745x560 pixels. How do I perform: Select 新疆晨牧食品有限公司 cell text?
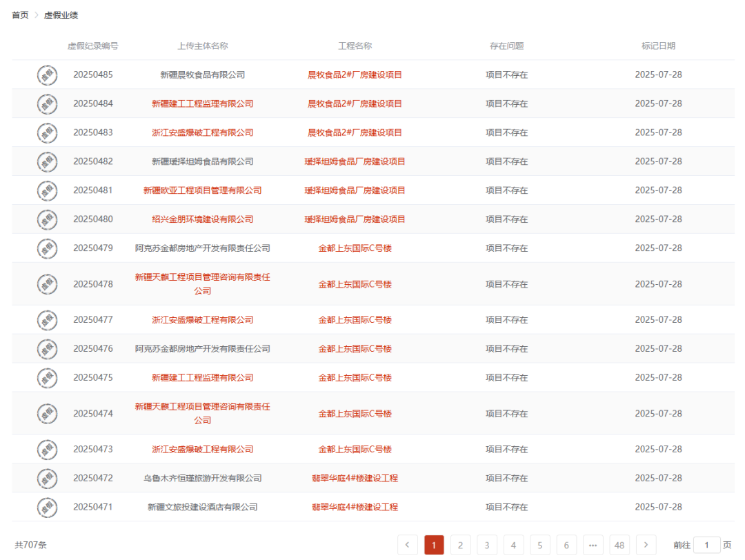tap(202, 74)
